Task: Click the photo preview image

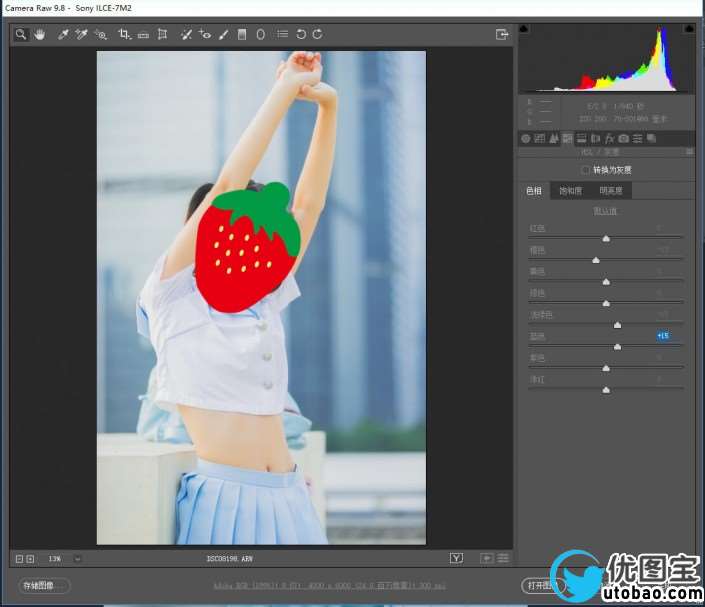Action: (261, 298)
